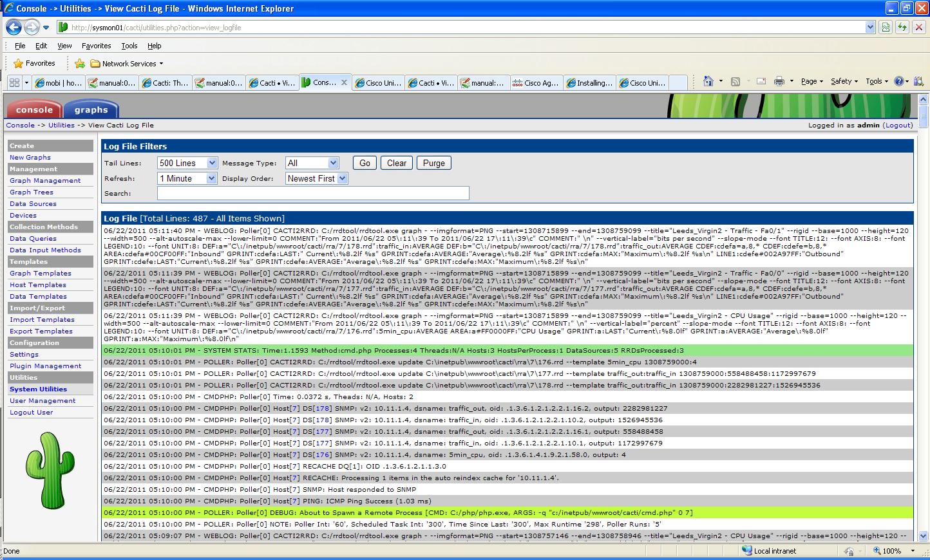Click the browser Back arrow button
The width and height of the screenshot is (930, 560).
click(x=14, y=27)
